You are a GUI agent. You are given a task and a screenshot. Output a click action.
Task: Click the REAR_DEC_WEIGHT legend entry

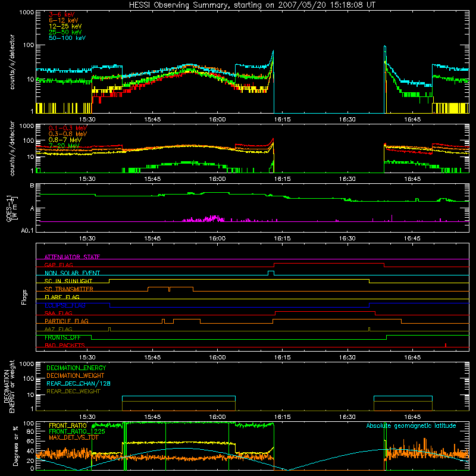pos(73,392)
